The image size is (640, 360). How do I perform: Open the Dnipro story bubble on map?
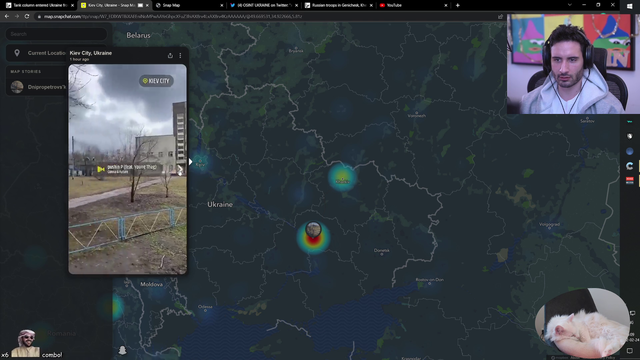point(313,229)
